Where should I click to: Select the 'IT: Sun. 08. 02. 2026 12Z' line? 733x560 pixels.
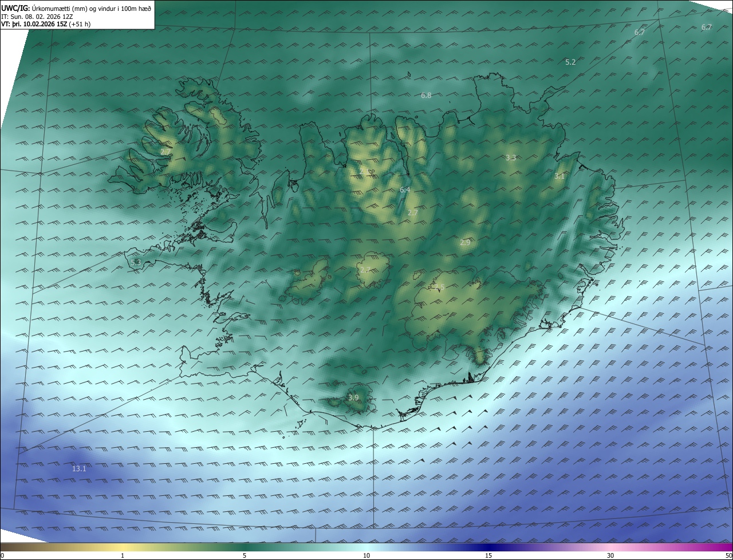tap(37, 17)
